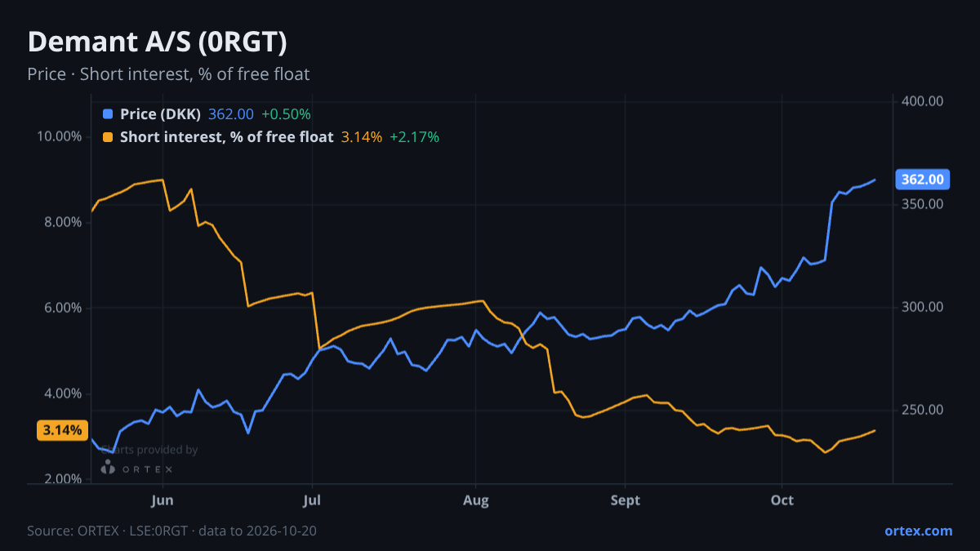The width and height of the screenshot is (980, 551).
Task: Click the 4.00% left axis label
Action: [x=63, y=393]
